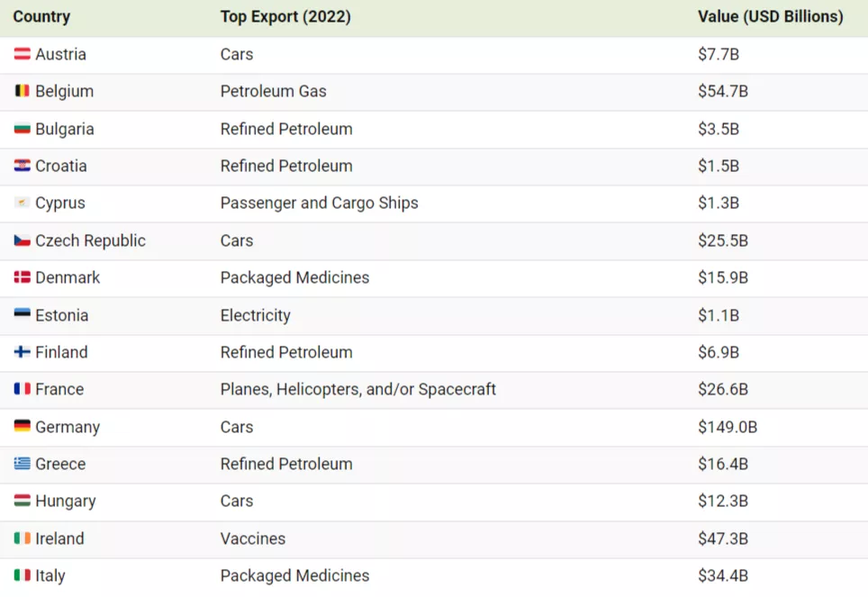
Task: Click the Passenger and Cargo Ships cell
Action: (319, 204)
